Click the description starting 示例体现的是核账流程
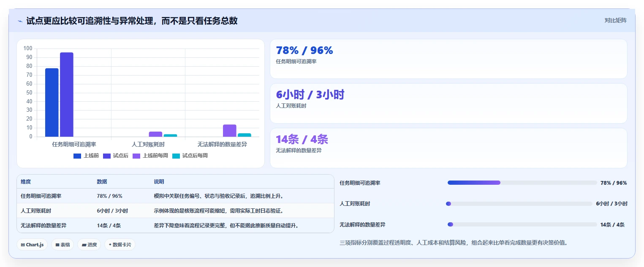 (x=218, y=211)
